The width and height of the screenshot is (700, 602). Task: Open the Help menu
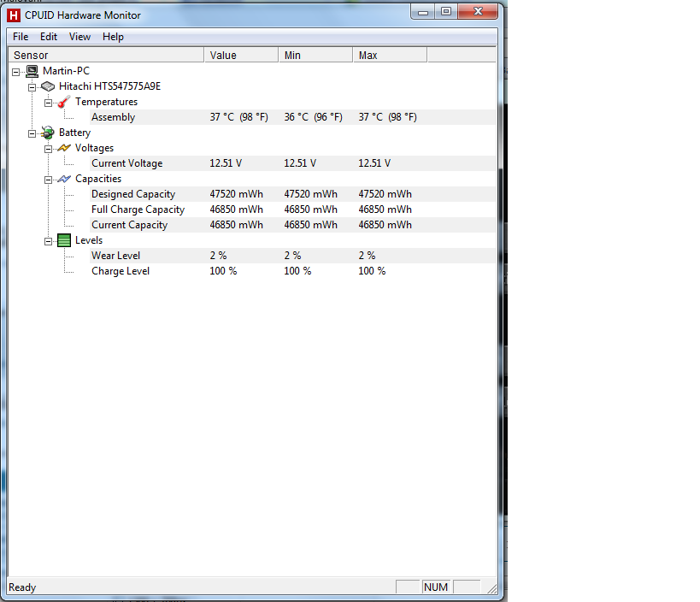113,37
